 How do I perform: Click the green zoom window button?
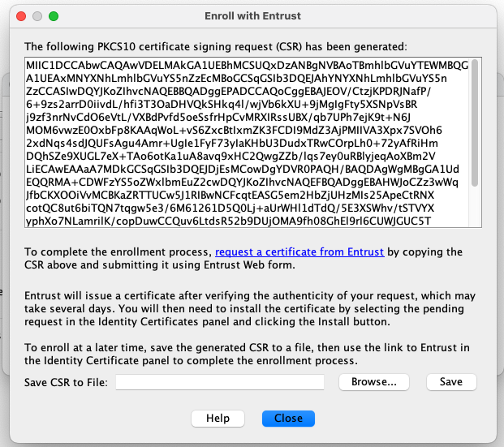click(54, 15)
